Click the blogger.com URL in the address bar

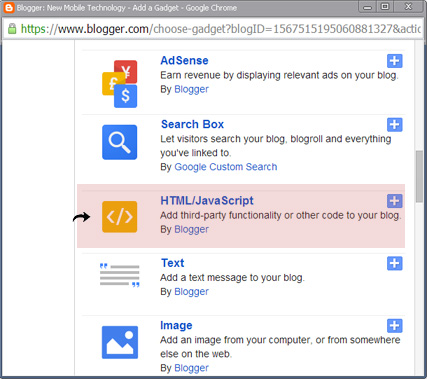click(220, 29)
